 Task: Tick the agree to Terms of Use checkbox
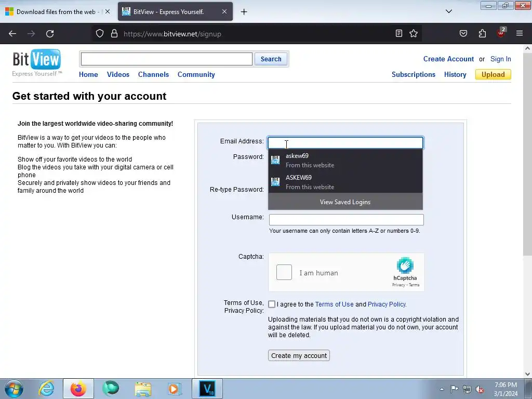pyautogui.click(x=272, y=304)
